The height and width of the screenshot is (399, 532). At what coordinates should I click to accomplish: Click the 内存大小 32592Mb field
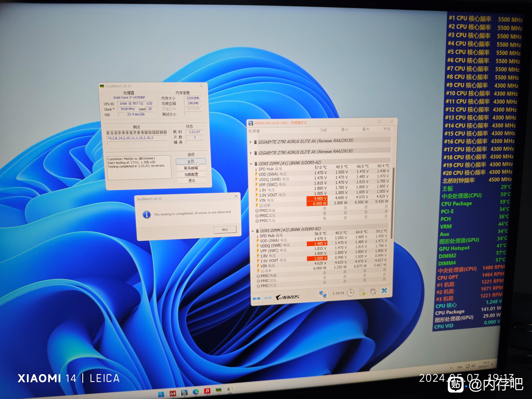(x=193, y=98)
